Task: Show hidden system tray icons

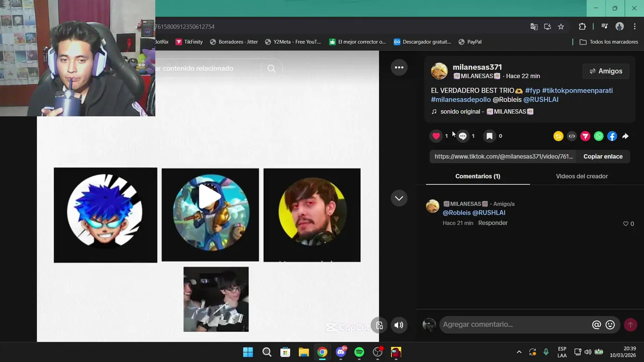Action: point(519,352)
